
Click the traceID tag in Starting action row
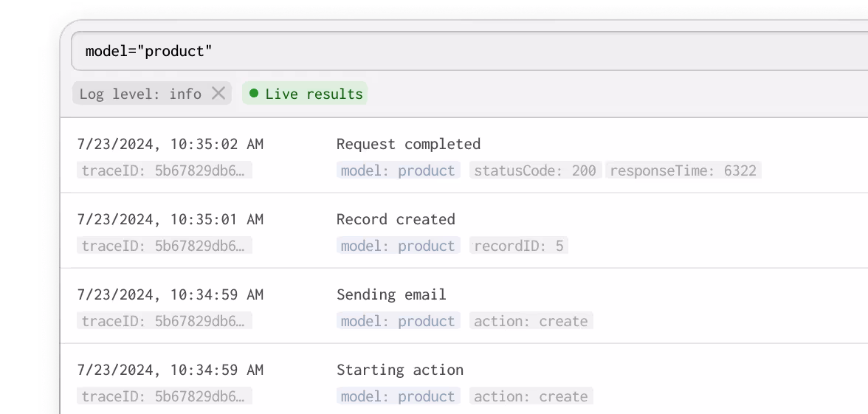[x=165, y=396]
